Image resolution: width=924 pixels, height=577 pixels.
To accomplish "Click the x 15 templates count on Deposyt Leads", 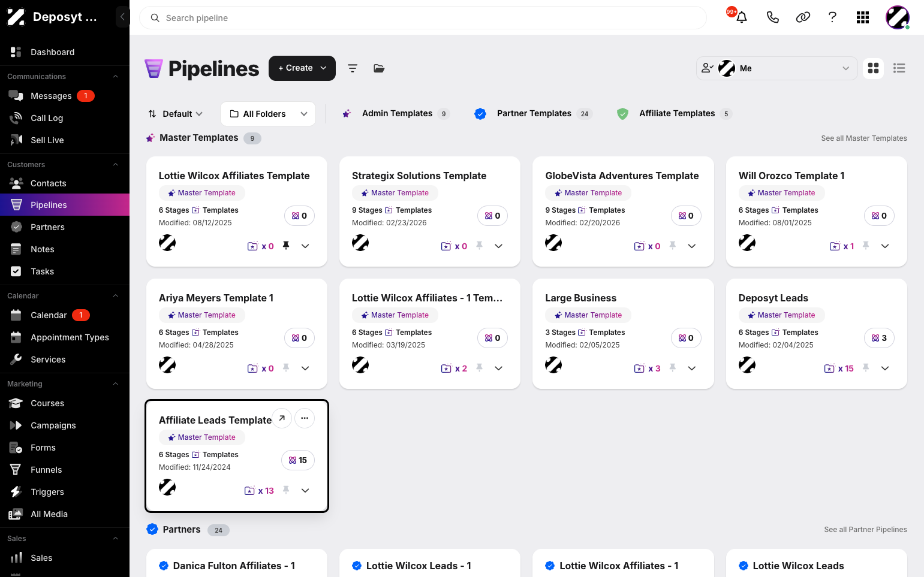I will 839,368.
